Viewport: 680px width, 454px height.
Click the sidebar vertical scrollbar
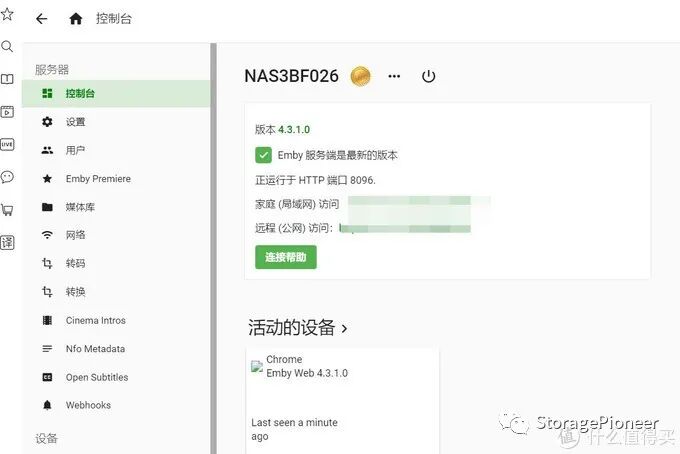(213, 248)
